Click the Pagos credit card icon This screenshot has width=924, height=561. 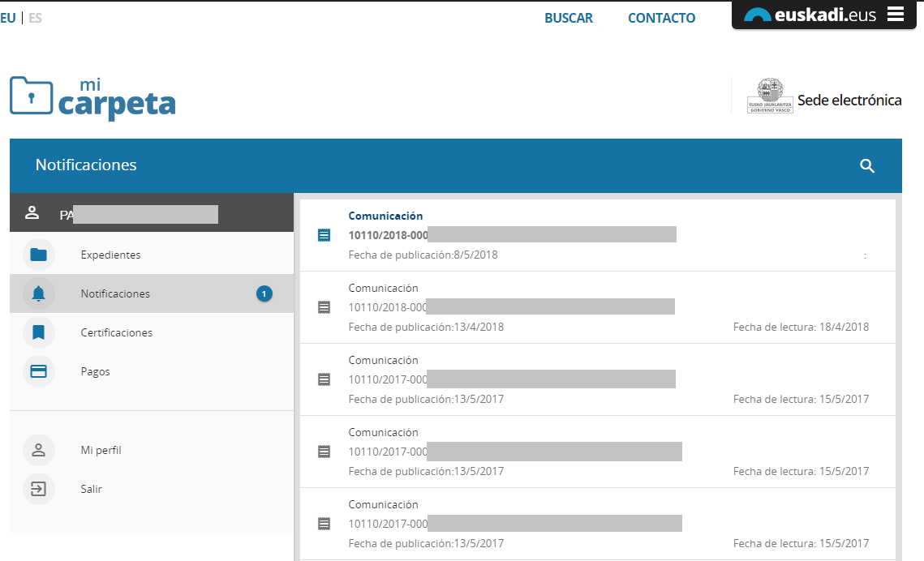38,372
